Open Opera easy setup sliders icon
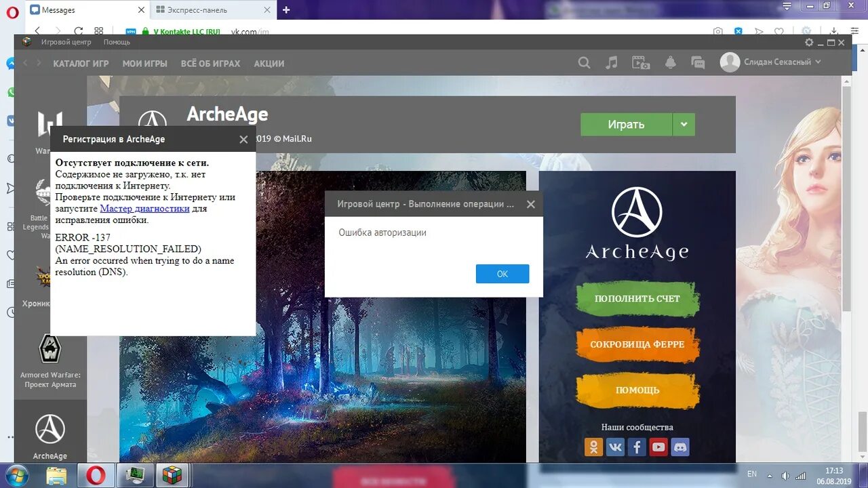 click(x=854, y=31)
